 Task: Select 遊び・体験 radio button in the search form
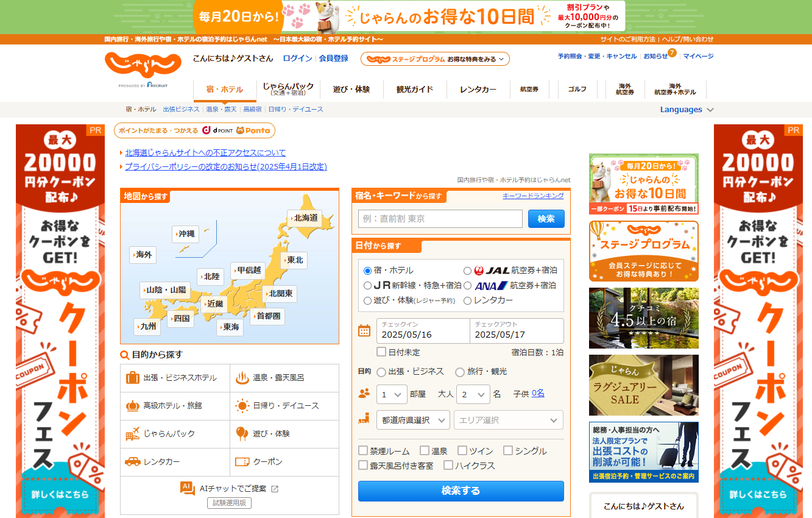[367, 300]
